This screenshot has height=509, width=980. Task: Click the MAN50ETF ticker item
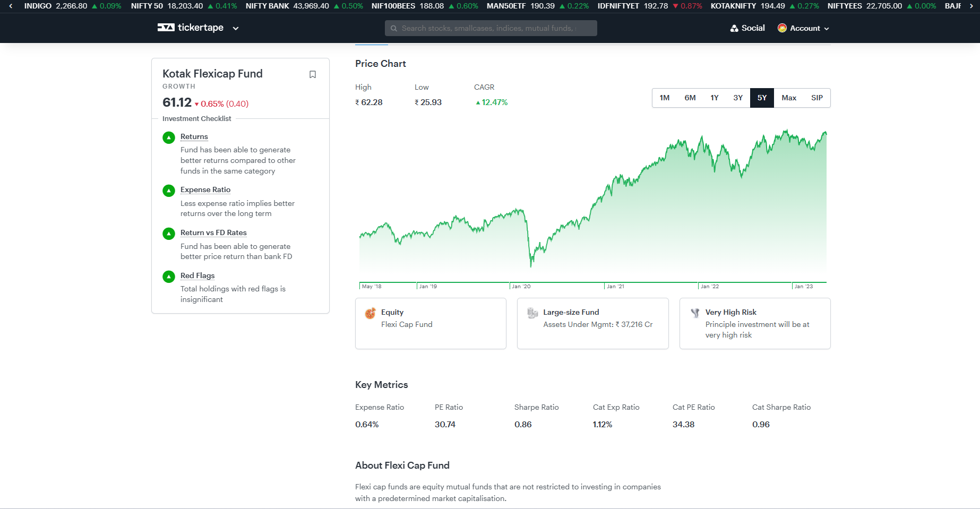(538, 6)
